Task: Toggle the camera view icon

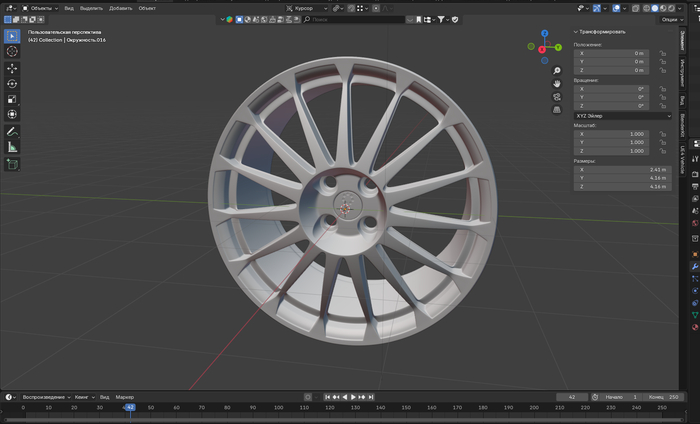Action: click(x=557, y=97)
